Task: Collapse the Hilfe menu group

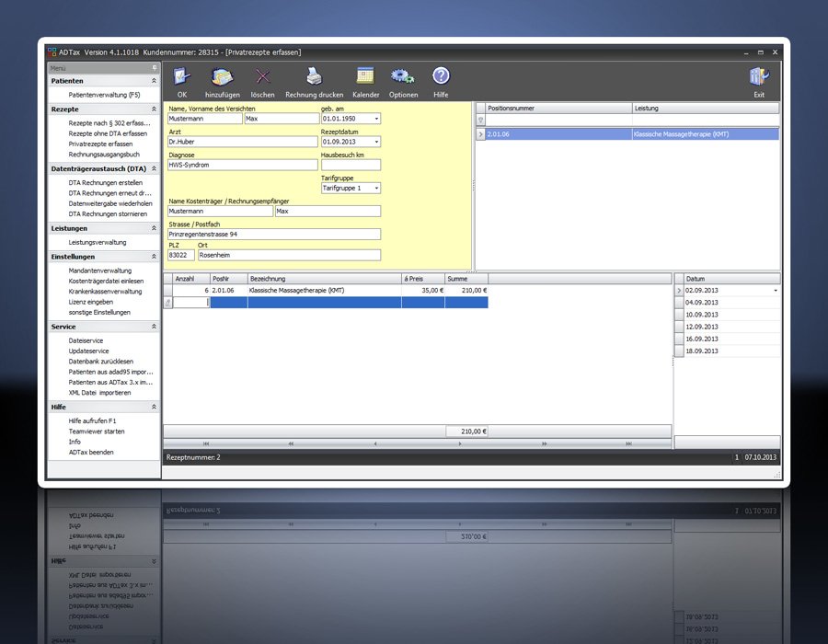Action: (154, 407)
